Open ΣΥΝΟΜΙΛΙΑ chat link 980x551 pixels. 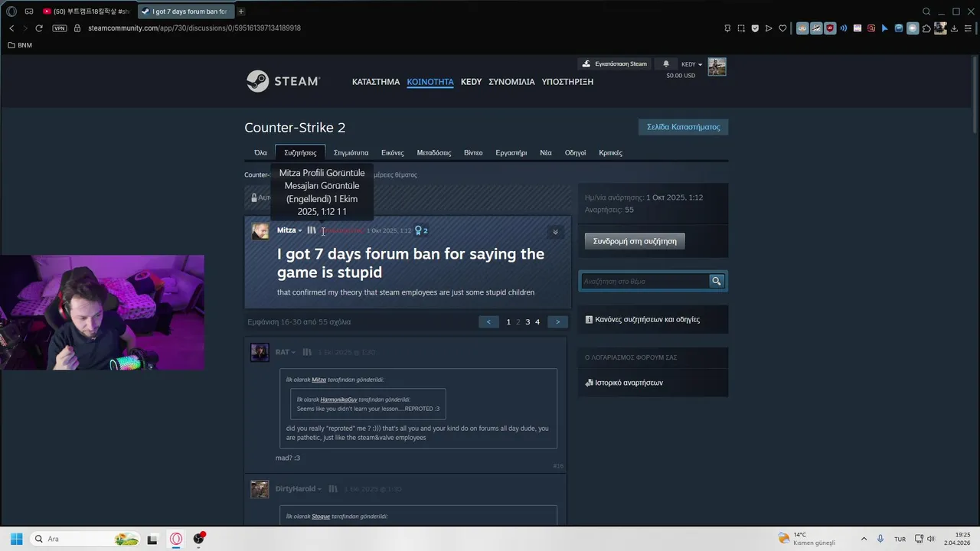tap(511, 82)
